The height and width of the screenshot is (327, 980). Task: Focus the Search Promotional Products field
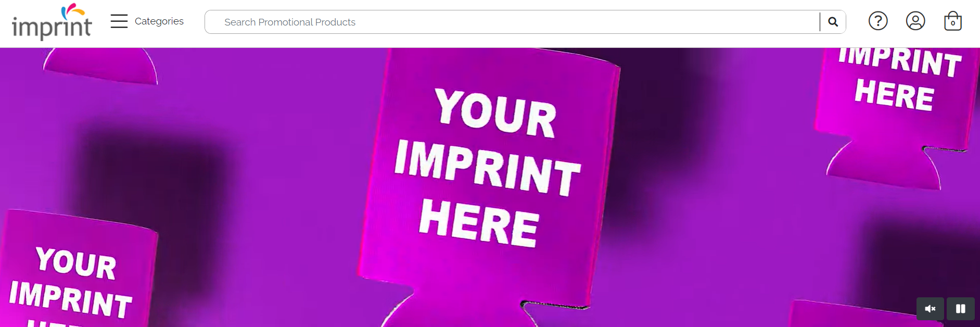click(512, 22)
